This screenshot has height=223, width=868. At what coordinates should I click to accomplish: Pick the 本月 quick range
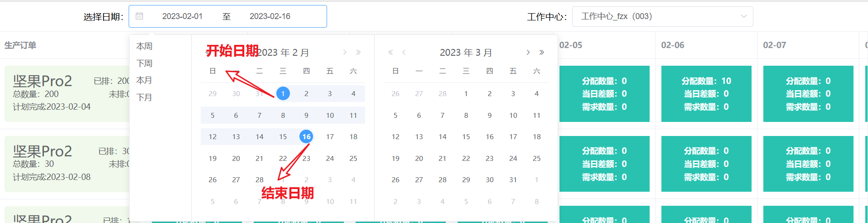point(145,80)
